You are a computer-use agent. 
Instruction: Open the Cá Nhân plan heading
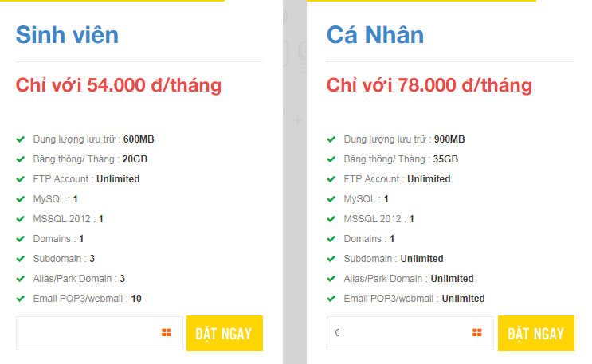pyautogui.click(x=375, y=35)
